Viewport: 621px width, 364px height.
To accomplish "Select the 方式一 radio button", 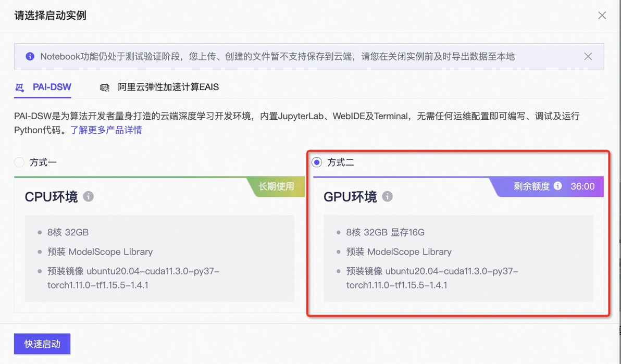I will [x=19, y=162].
